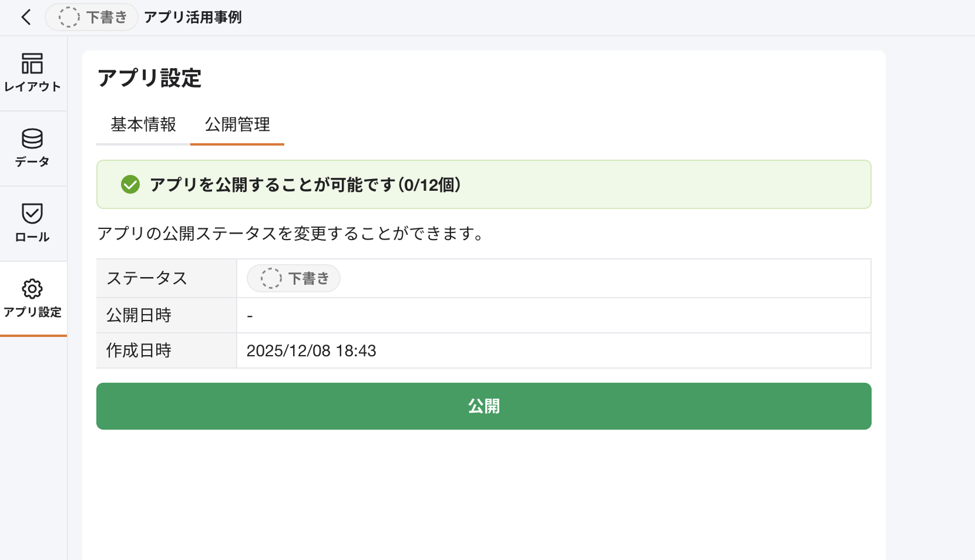The height and width of the screenshot is (560, 975).
Task: Click the back arrow at top left
Action: (26, 18)
